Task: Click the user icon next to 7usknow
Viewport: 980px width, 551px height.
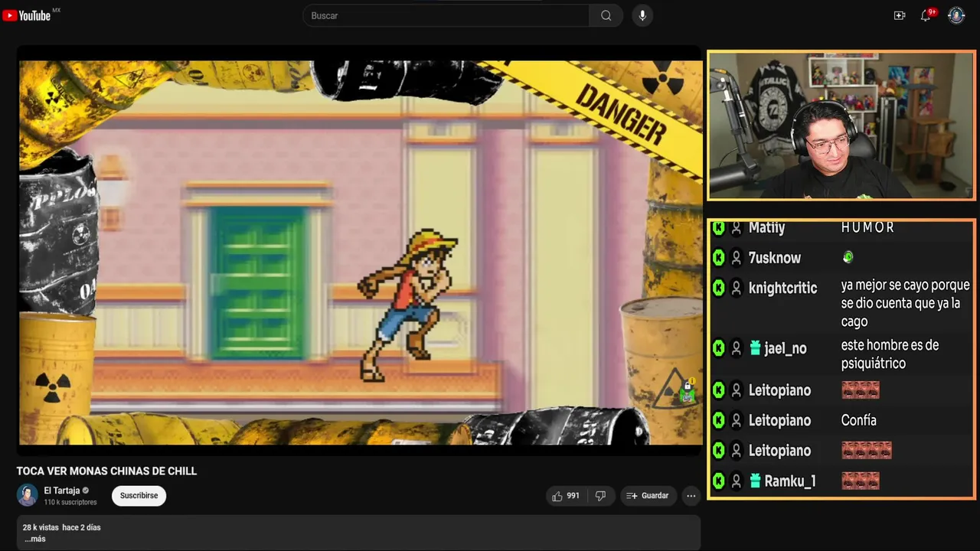Action: point(737,258)
